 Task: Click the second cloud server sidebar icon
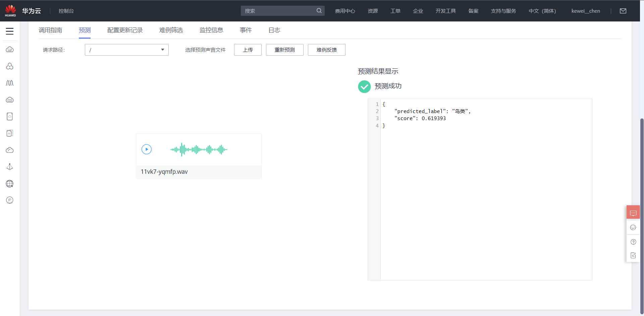click(10, 100)
